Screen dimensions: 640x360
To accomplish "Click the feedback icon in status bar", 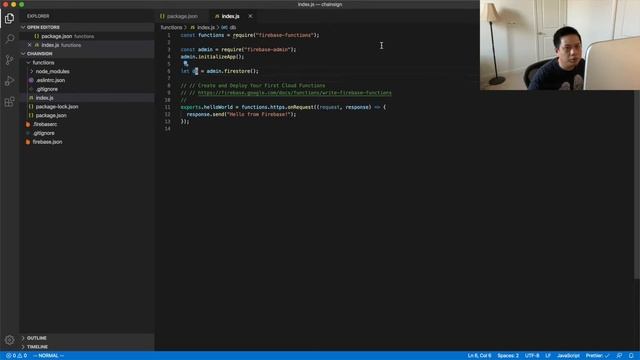I will pyautogui.click(x=619, y=356).
